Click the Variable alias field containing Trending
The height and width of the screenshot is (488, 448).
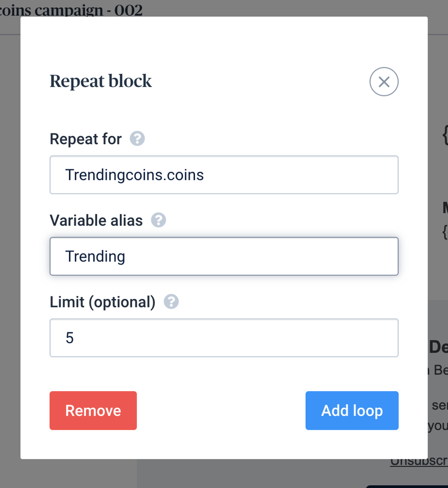[224, 256]
